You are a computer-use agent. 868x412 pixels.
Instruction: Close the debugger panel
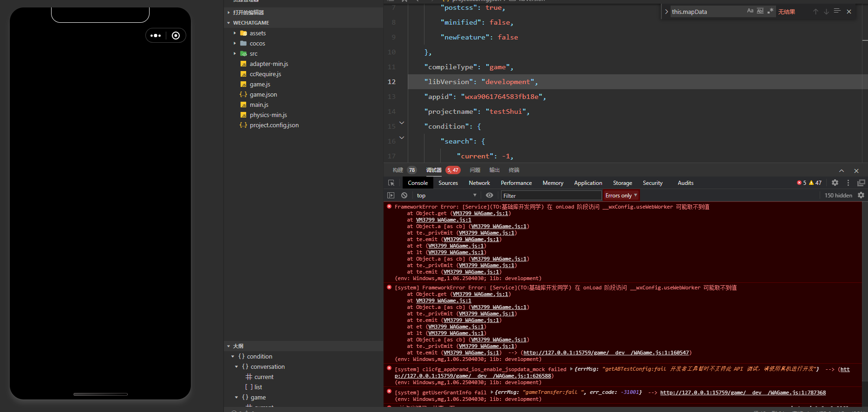tap(856, 171)
